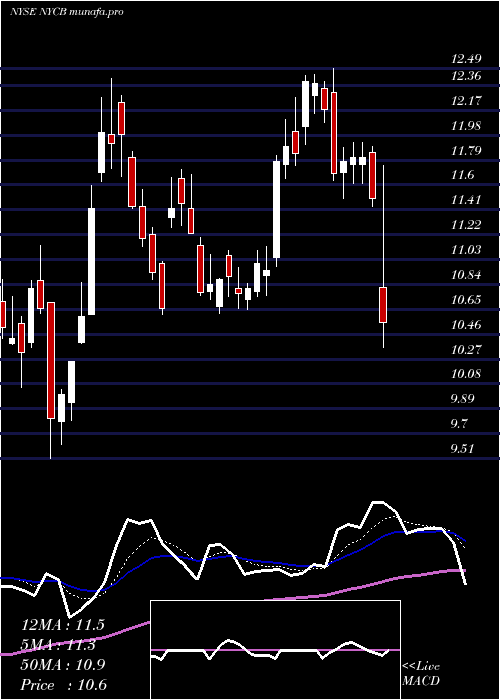Click the 10.84 price axis label
Image resolution: width=500 pixels, height=700 pixels.
click(x=466, y=275)
